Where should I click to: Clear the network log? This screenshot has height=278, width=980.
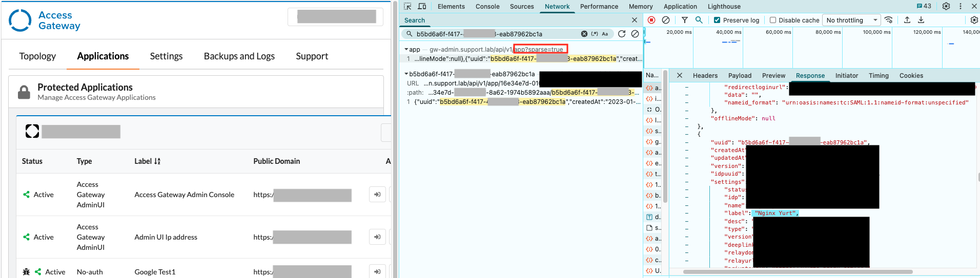[x=666, y=20]
